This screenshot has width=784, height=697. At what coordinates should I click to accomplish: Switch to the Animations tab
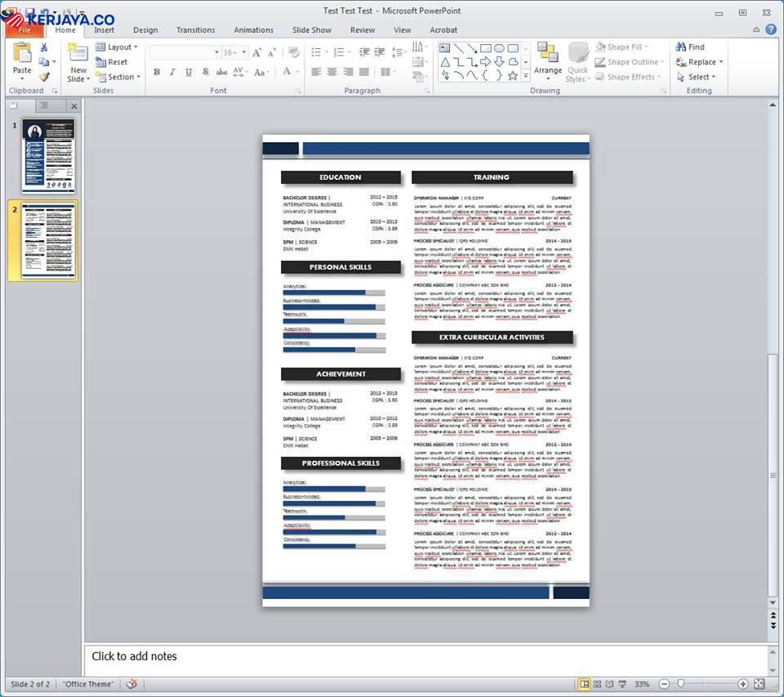tap(253, 30)
